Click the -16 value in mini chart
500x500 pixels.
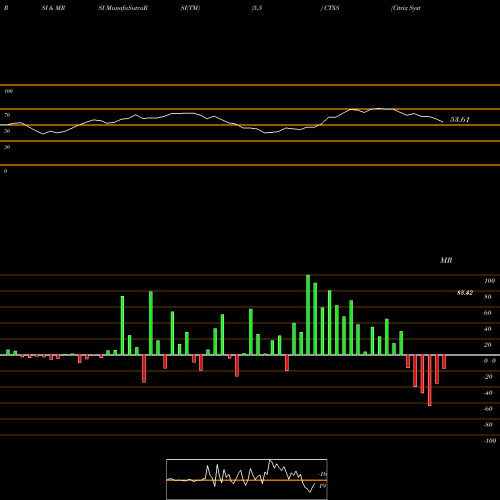(x=322, y=474)
